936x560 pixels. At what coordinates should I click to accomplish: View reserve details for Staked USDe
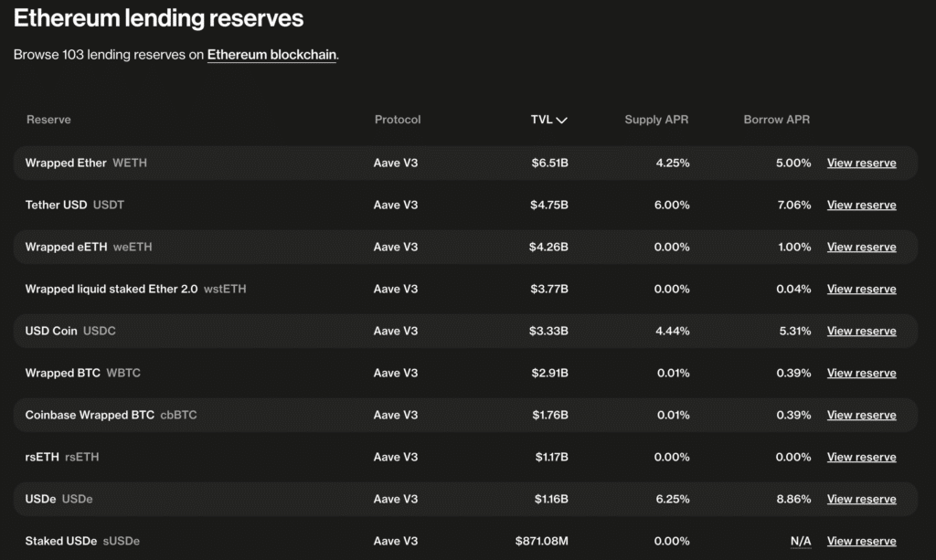point(860,541)
